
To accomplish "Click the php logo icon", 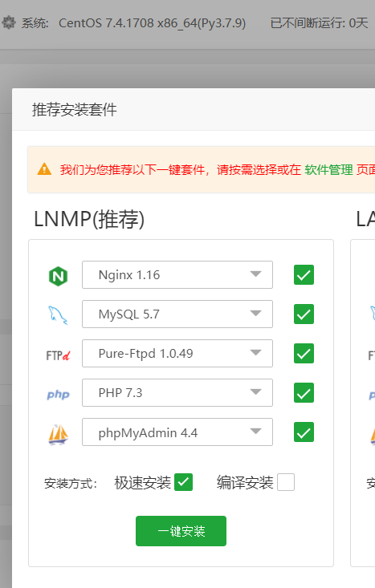I will [58, 395].
